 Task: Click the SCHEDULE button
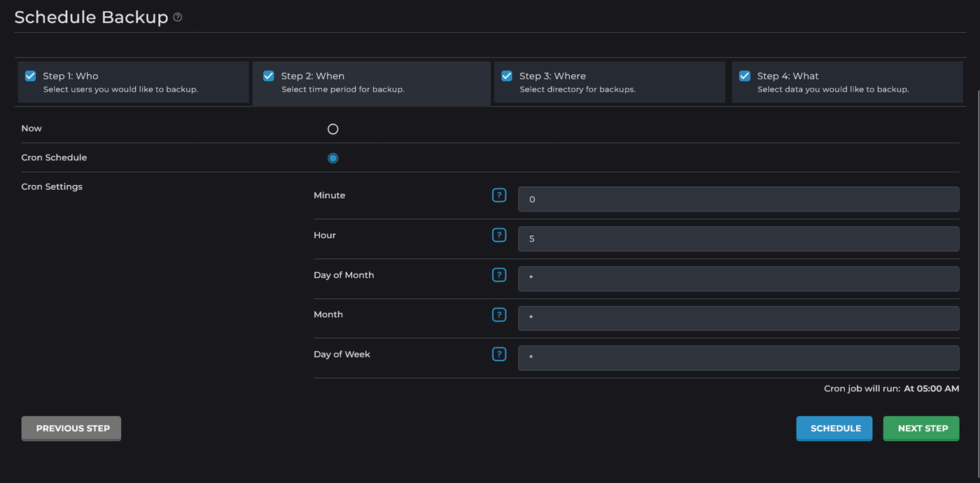point(834,428)
